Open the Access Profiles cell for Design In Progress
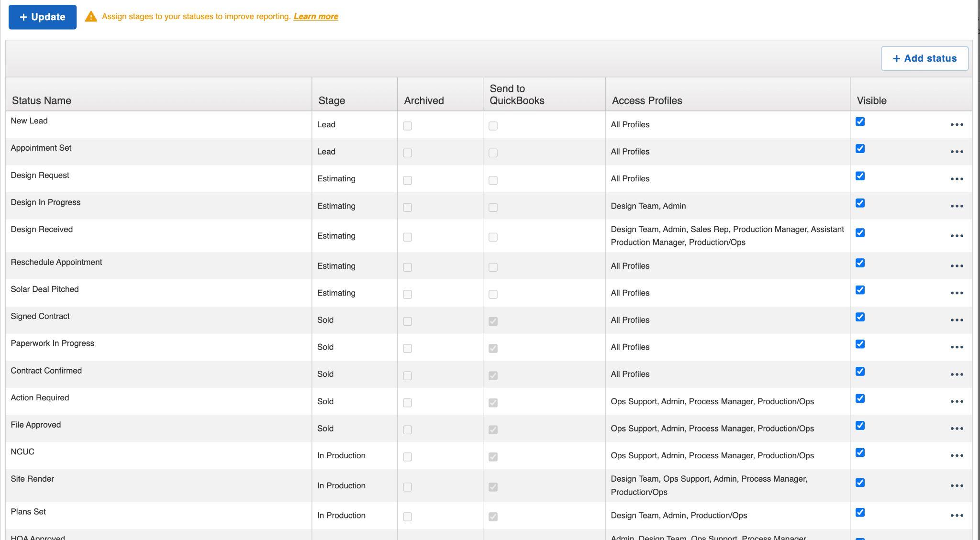 click(648, 206)
